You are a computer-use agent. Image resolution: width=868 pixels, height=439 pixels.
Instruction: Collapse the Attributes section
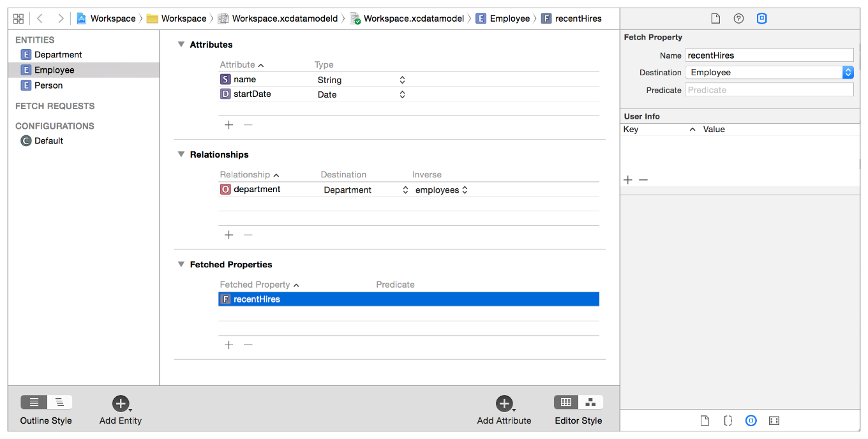pyautogui.click(x=181, y=45)
